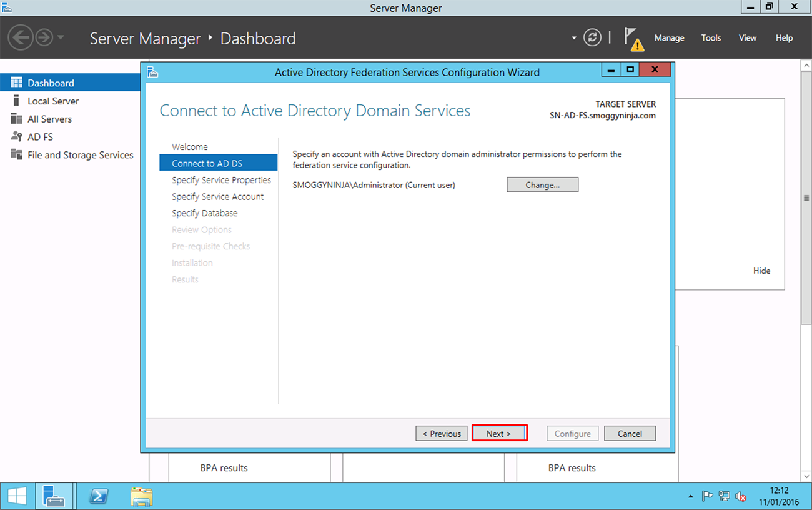The width and height of the screenshot is (812, 510).
Task: Open the Server Manager navigation dropdown arrow
Action: tap(573, 38)
